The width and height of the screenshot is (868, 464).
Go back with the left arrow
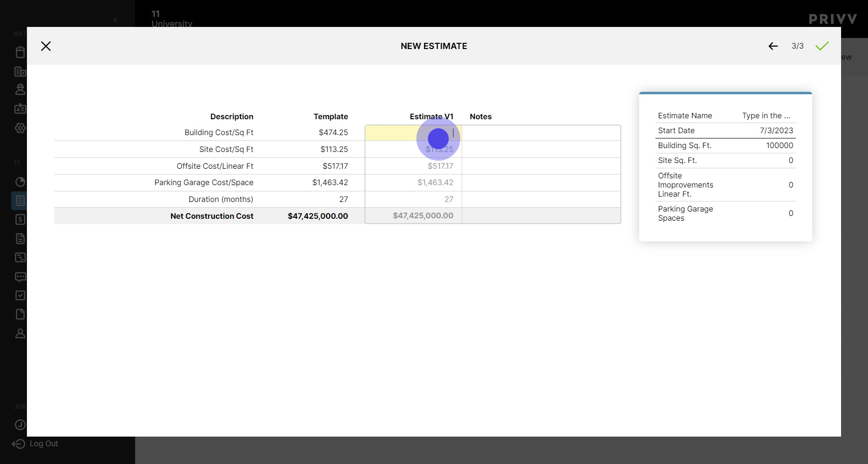tap(773, 46)
